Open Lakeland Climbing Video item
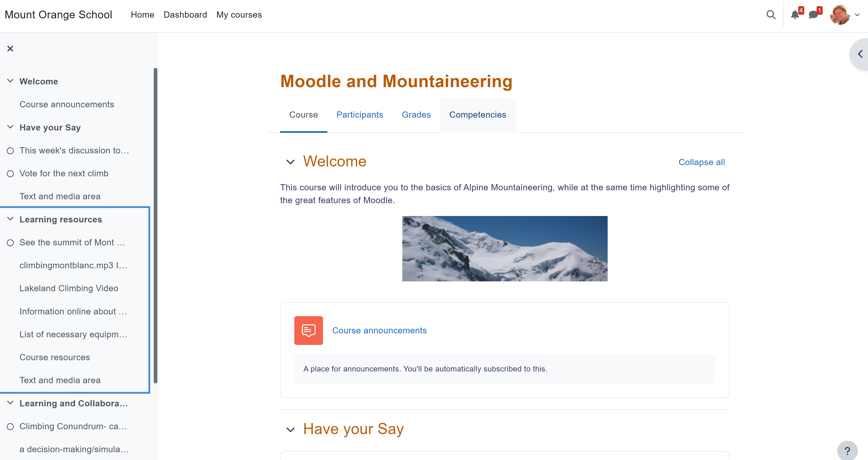 (69, 288)
